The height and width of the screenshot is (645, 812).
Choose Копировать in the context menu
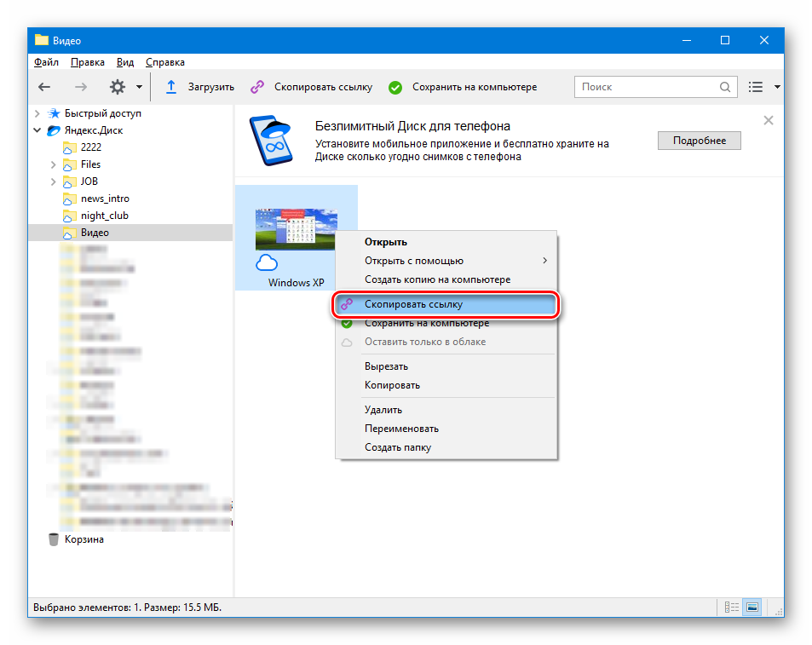click(446, 385)
